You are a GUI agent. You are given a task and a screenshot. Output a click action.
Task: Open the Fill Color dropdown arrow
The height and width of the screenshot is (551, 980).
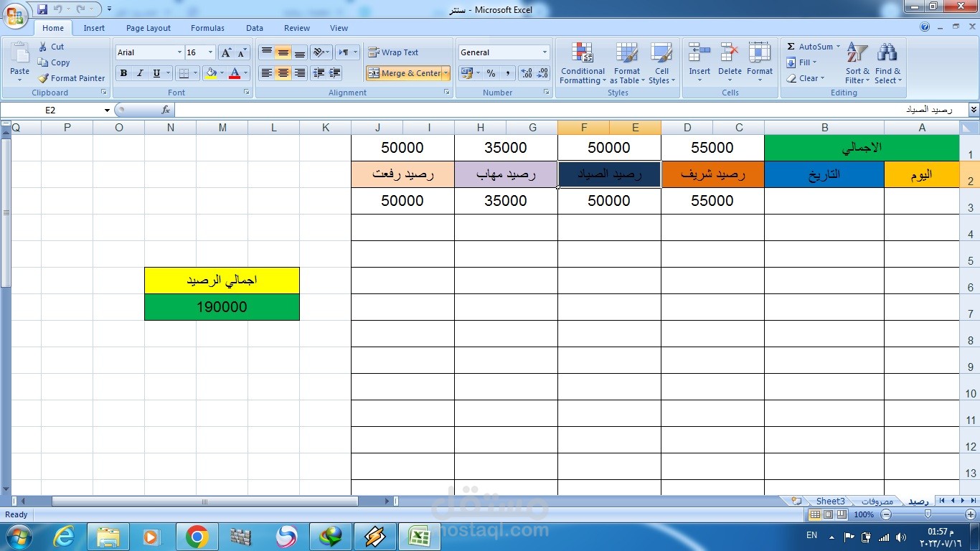point(222,73)
